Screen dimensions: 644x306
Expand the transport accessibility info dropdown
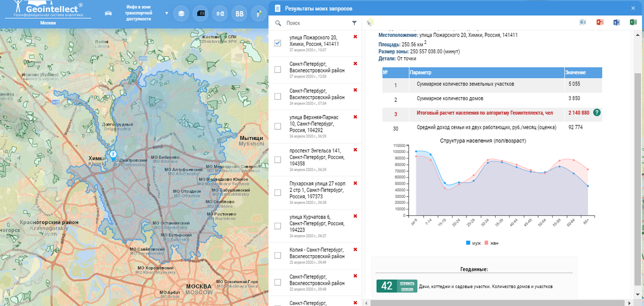pos(167,13)
